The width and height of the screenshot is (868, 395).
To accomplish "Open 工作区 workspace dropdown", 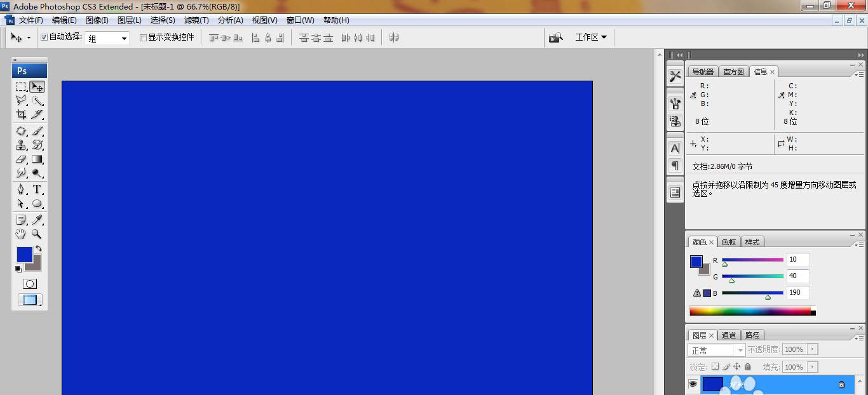I will click(x=591, y=37).
